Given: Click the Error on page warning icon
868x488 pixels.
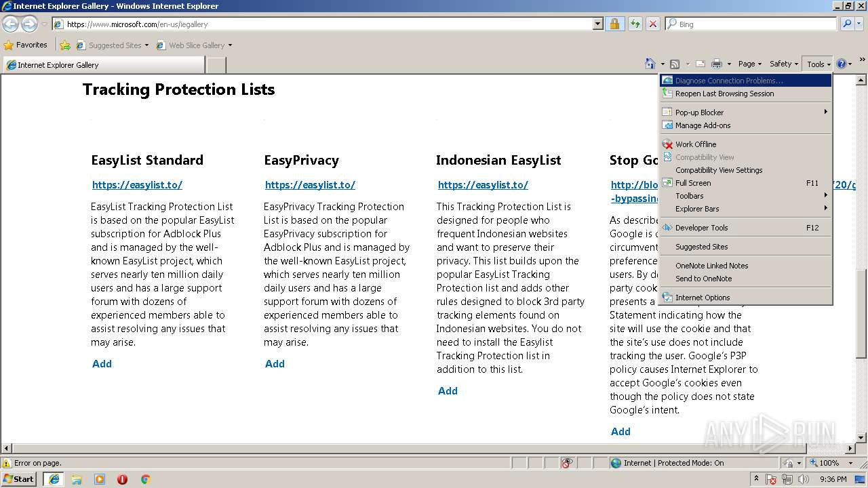Looking at the screenshot, I should coord(7,463).
